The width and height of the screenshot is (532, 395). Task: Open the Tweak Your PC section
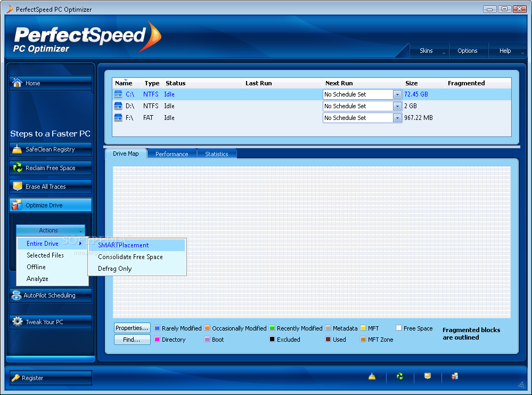click(x=51, y=321)
